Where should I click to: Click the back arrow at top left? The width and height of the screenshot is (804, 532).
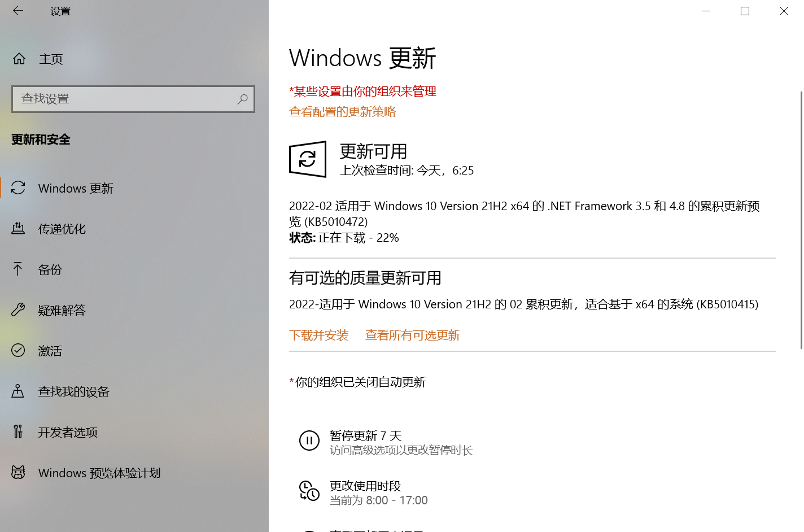(x=18, y=11)
